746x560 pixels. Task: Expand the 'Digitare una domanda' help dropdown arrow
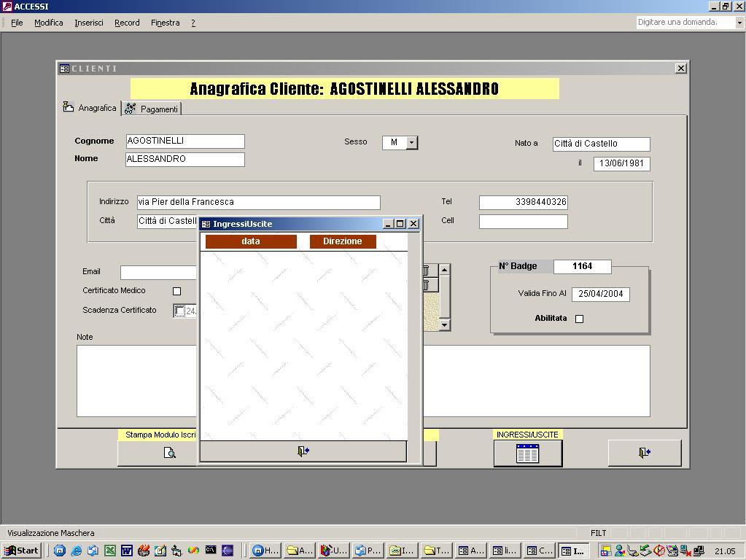click(x=739, y=23)
